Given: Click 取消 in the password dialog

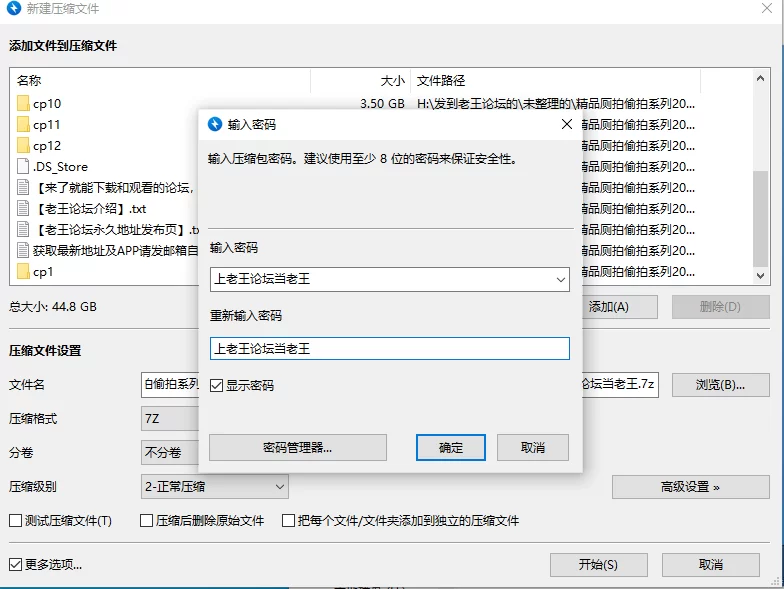Looking at the screenshot, I should (x=532, y=448).
